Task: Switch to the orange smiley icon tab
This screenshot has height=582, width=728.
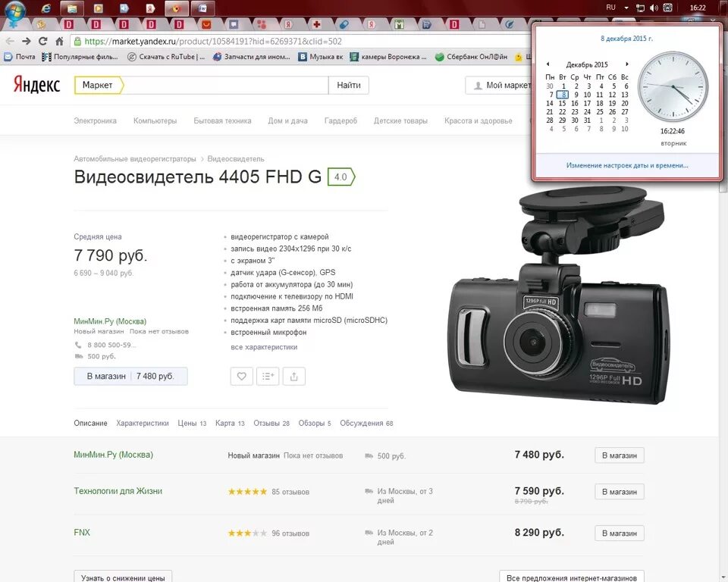Action: (206, 24)
